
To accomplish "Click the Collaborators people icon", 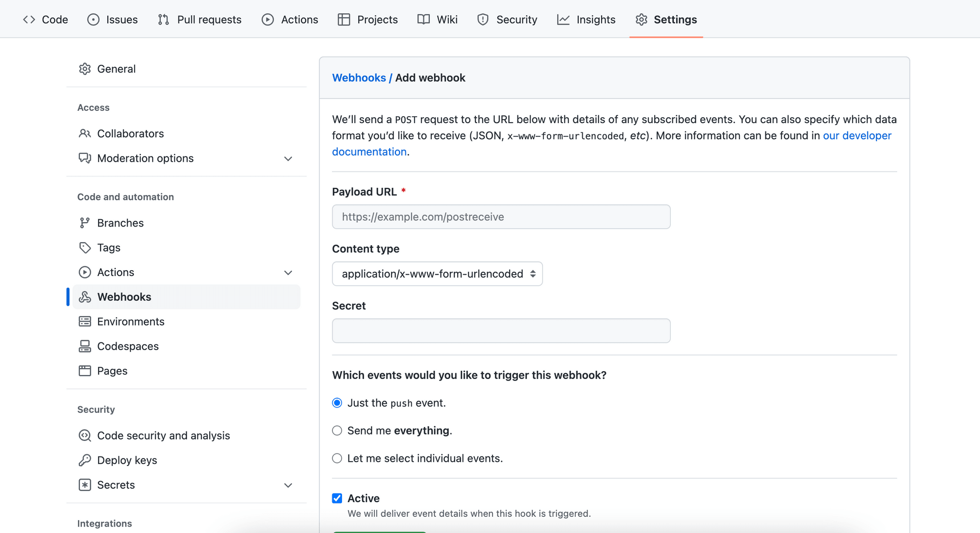I will [x=85, y=134].
